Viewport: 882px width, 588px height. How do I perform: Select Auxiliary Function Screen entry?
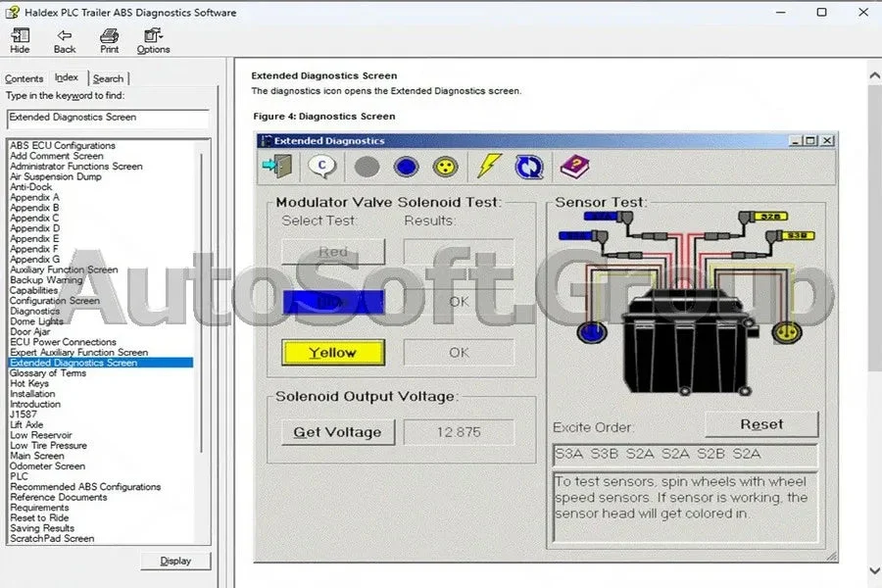[64, 269]
